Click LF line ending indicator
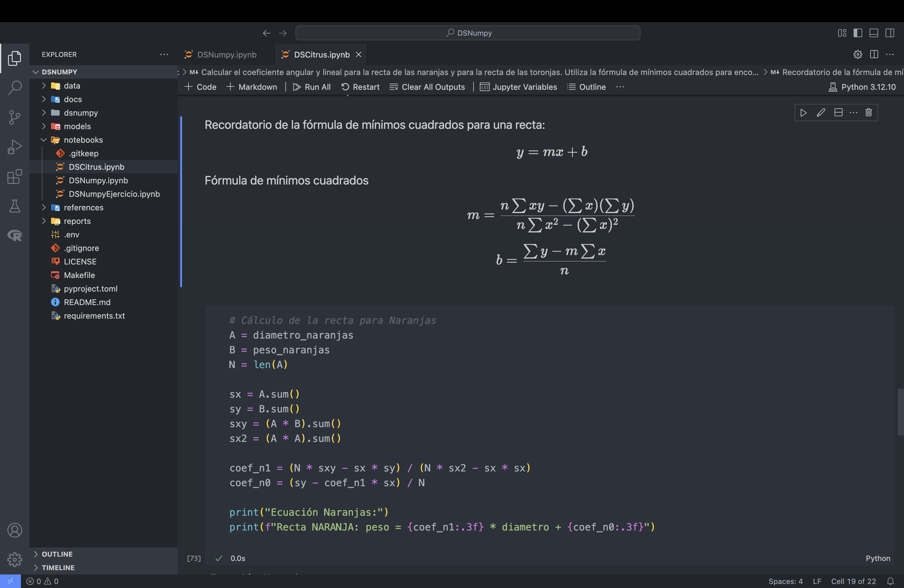This screenshot has width=904, height=588. point(817,581)
